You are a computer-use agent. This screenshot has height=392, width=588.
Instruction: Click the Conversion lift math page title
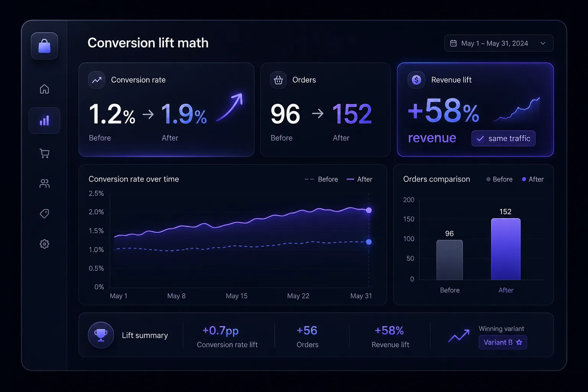[x=148, y=43]
